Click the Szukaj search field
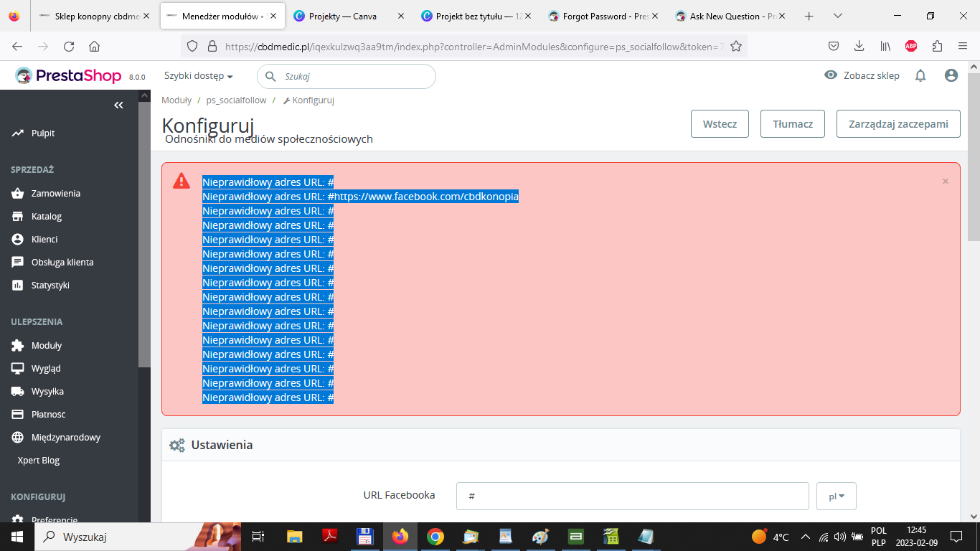This screenshot has width=980, height=551. coord(347,76)
